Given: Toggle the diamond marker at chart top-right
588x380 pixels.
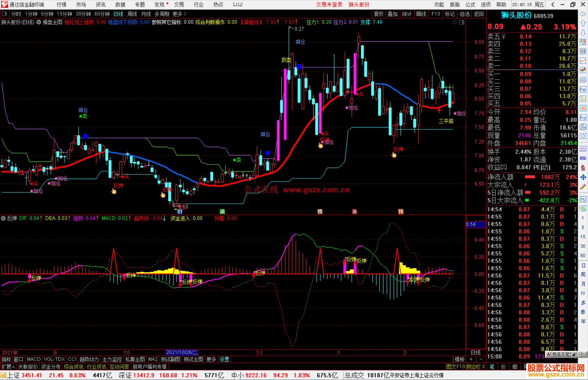Looking at the screenshot, I should pyautogui.click(x=454, y=22).
